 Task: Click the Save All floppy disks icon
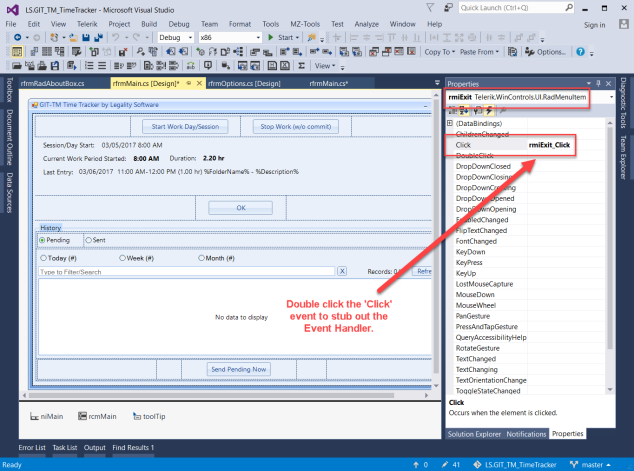point(98,38)
